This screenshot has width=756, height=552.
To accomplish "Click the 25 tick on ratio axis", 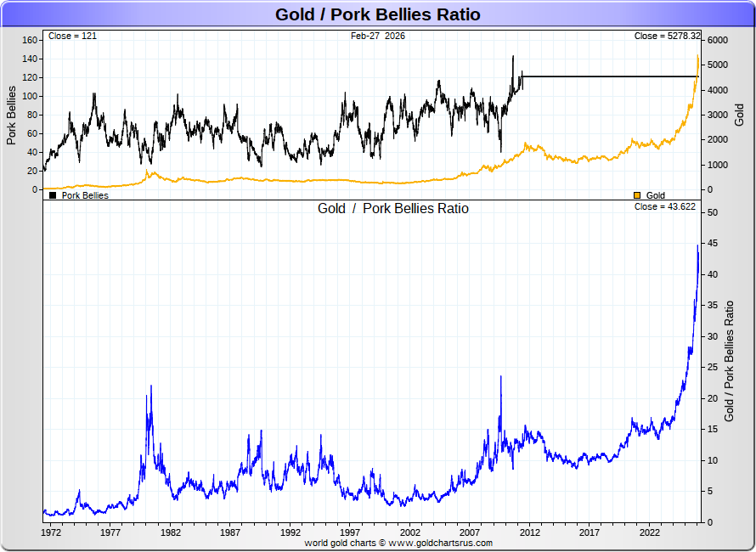I will [712, 368].
